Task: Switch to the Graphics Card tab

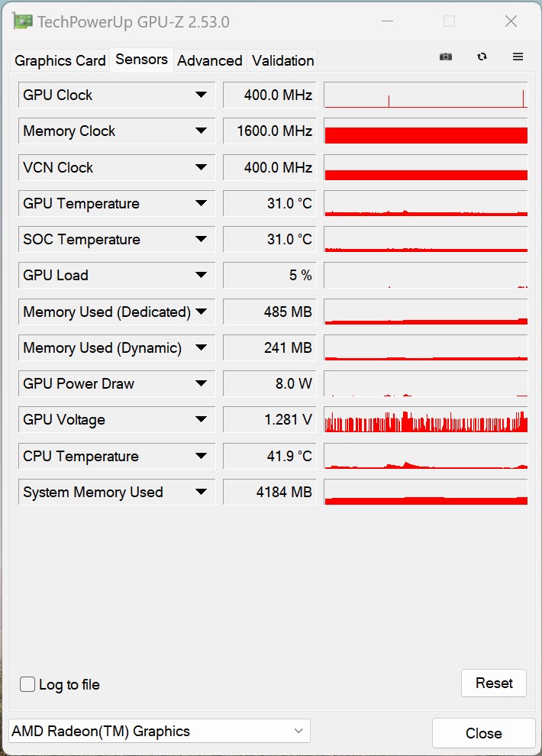Action: click(x=60, y=60)
